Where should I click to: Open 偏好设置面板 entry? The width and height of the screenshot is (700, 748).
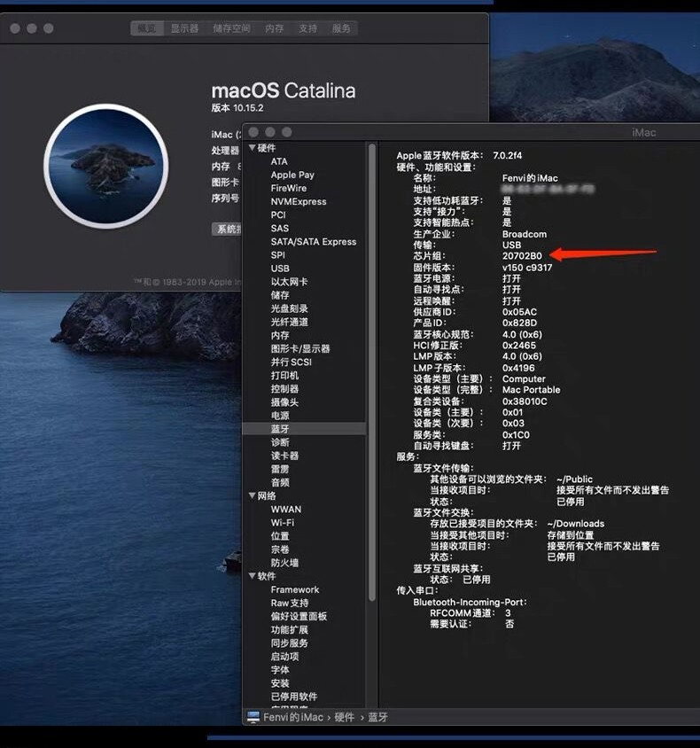(299, 616)
